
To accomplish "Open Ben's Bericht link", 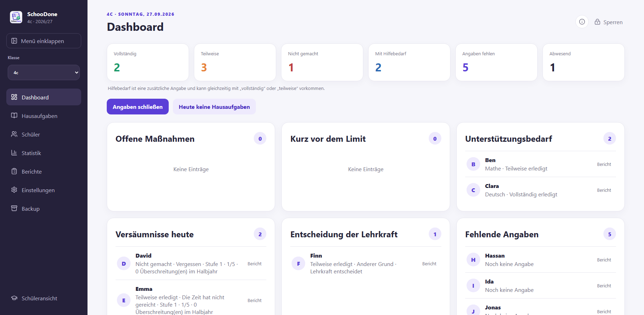I will (x=604, y=164).
